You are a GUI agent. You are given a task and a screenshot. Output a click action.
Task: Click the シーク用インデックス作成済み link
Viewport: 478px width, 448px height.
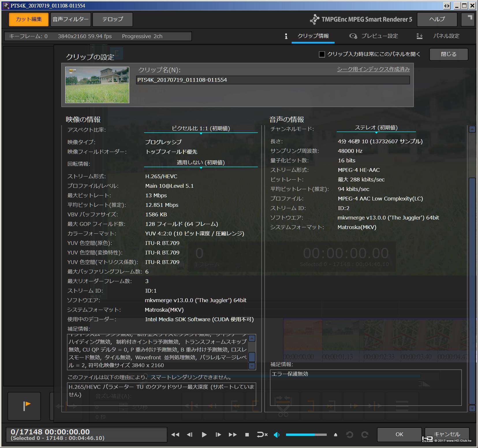[373, 69]
